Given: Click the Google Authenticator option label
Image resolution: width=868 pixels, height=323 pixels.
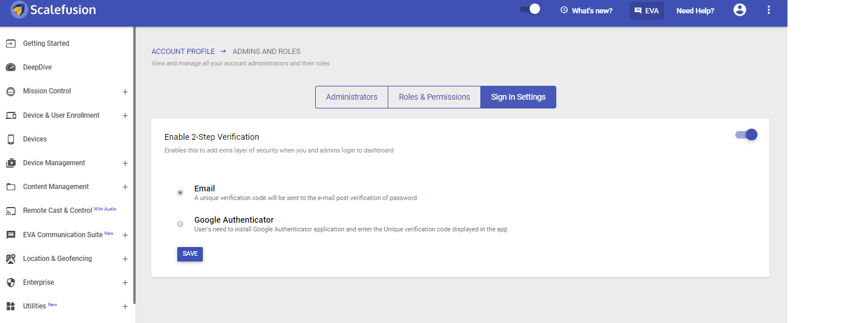Looking at the screenshot, I should click(234, 220).
